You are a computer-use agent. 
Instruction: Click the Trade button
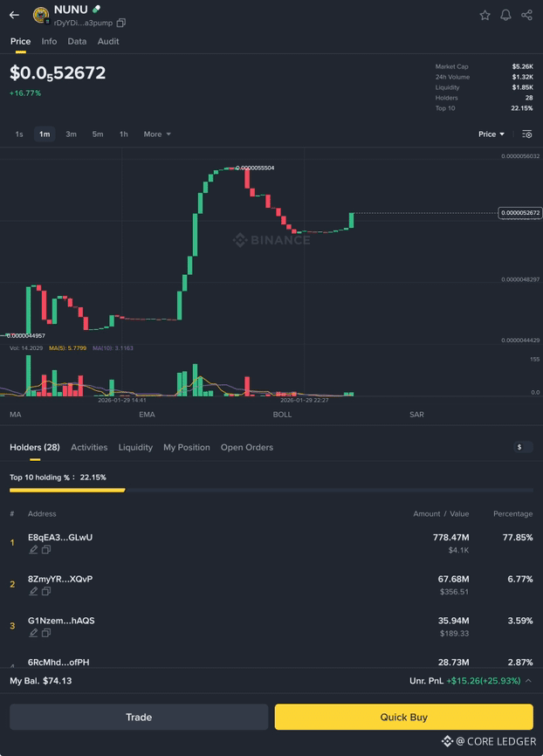click(x=139, y=717)
